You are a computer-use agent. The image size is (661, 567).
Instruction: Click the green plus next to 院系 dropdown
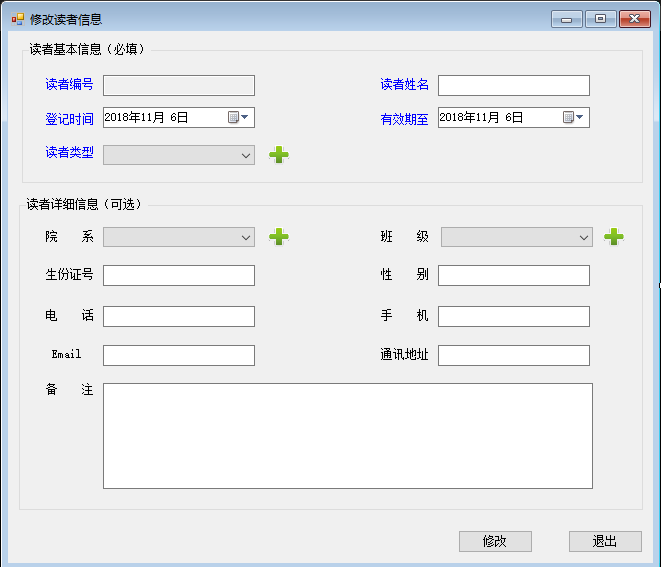(x=279, y=236)
